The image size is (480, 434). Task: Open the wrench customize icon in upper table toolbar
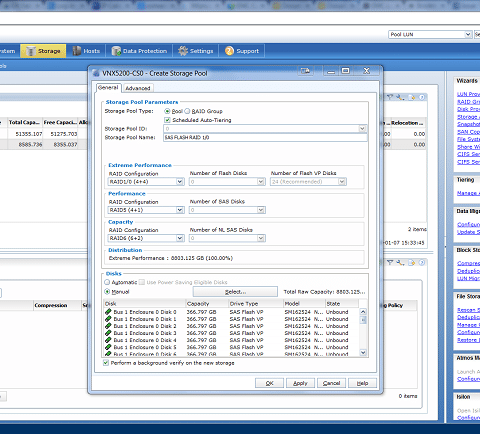coord(400,97)
